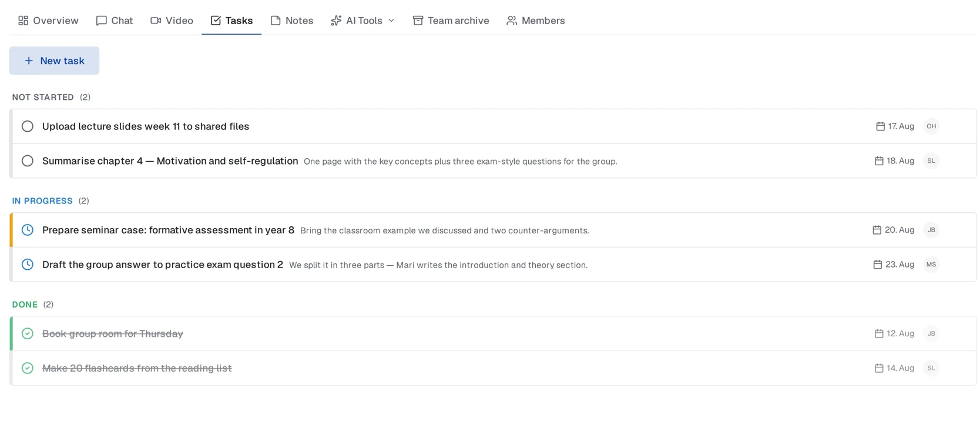Click clock status icon on 'Prepare seminar case'
This screenshot has height=428, width=980.
point(28,230)
